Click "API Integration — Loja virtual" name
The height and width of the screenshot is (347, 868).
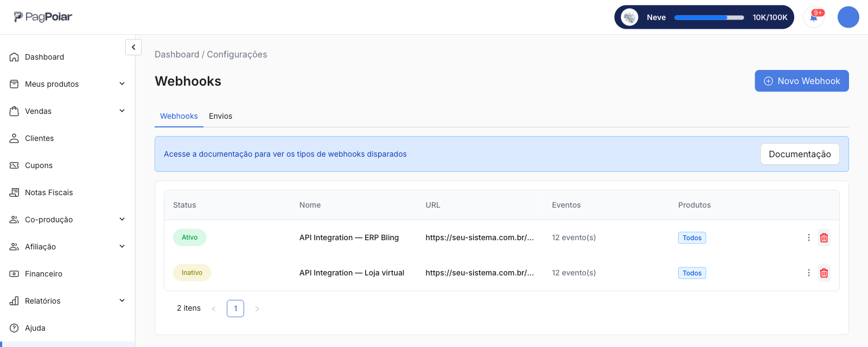coord(352,273)
